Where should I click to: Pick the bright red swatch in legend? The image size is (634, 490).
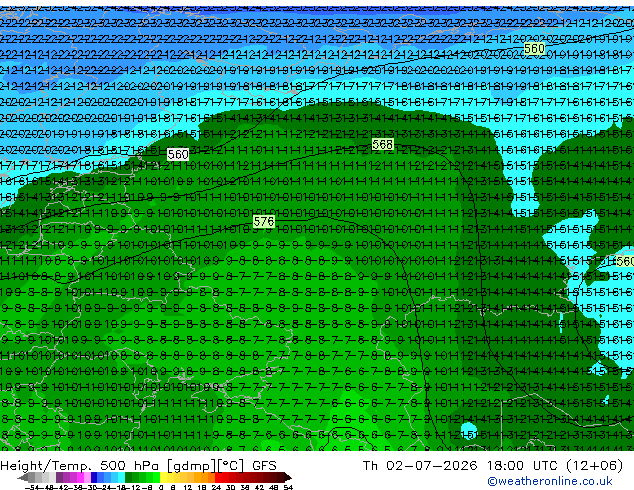click(218, 477)
